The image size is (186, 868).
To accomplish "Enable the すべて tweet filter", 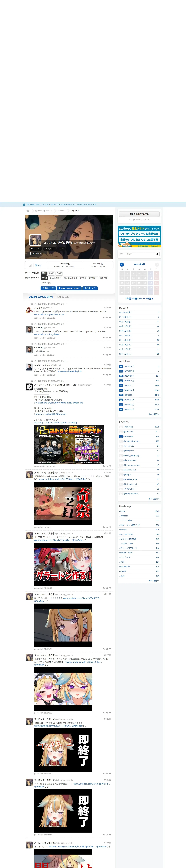I will (45, 278).
